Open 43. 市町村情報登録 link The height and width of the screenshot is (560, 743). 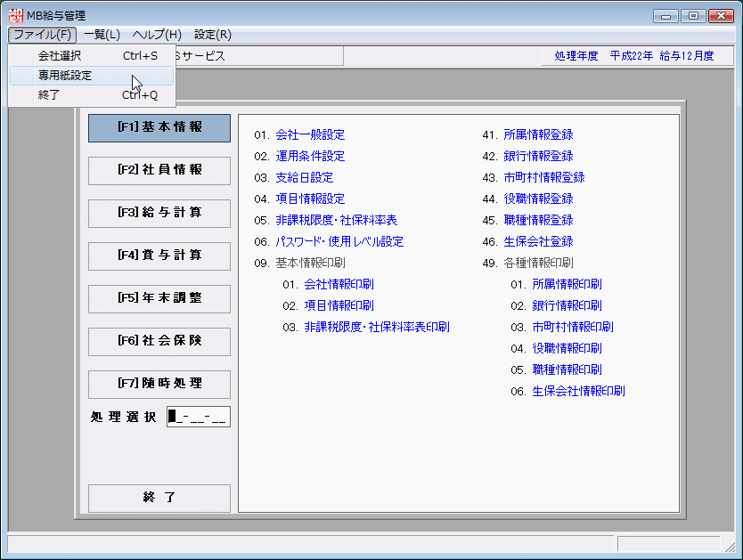544,177
